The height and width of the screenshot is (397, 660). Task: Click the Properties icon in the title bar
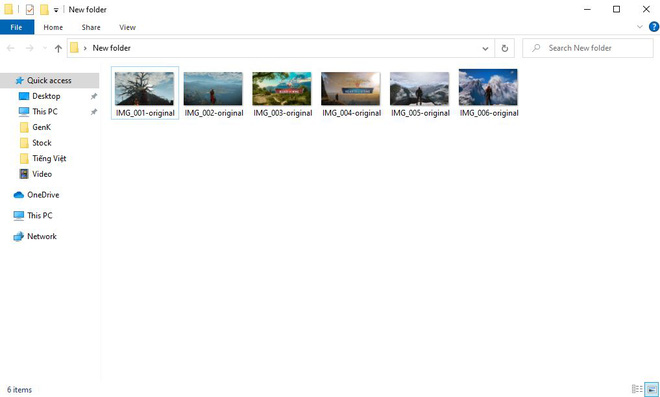[x=29, y=9]
